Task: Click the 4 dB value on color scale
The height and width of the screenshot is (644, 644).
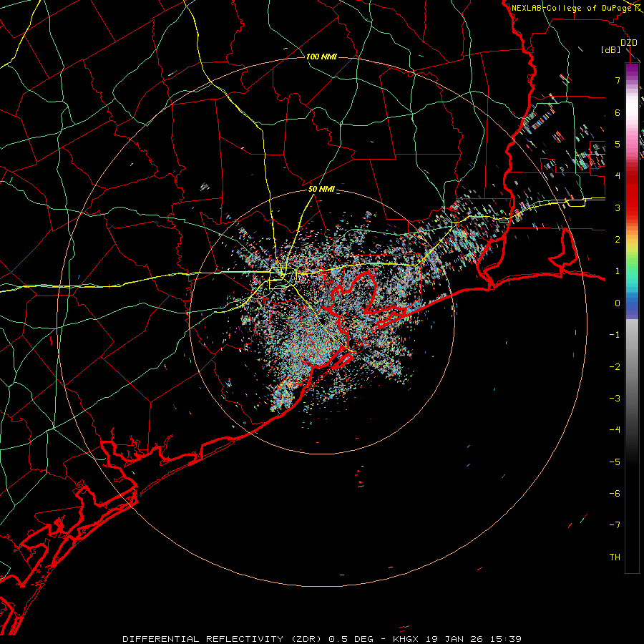Action: coord(618,176)
